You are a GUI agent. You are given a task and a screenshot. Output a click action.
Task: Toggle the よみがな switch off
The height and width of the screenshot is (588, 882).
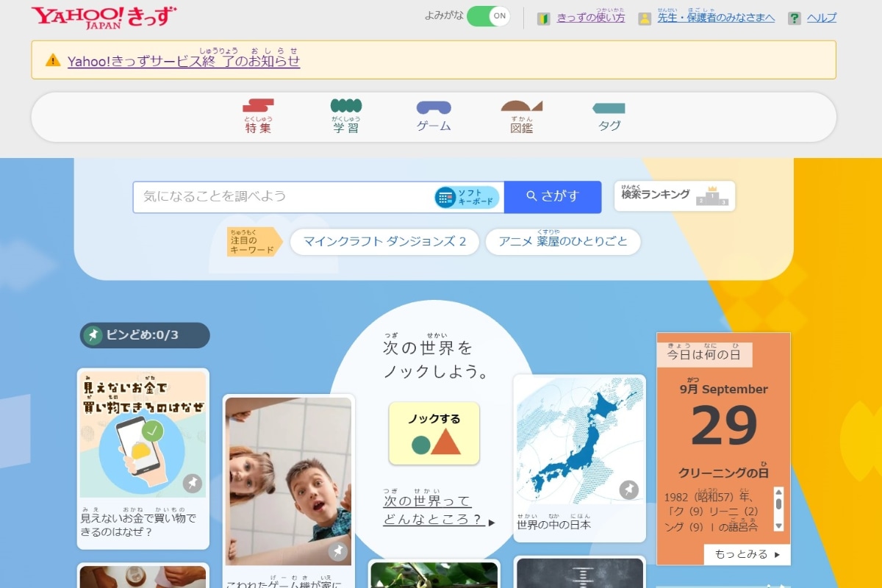click(488, 16)
